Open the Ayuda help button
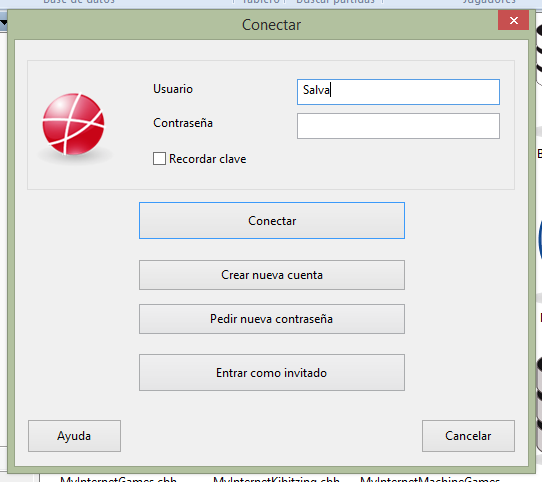542x482 pixels. coord(74,436)
